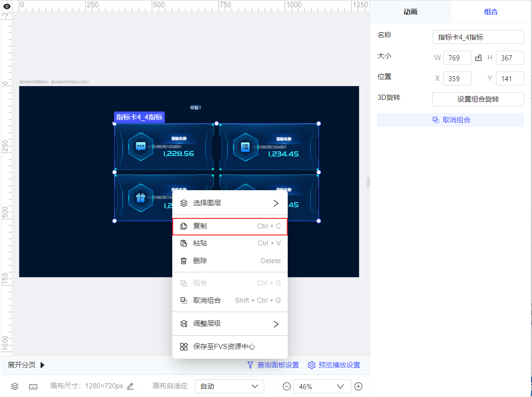
Task: Edit canvas size with pencil icon
Action: (130, 386)
